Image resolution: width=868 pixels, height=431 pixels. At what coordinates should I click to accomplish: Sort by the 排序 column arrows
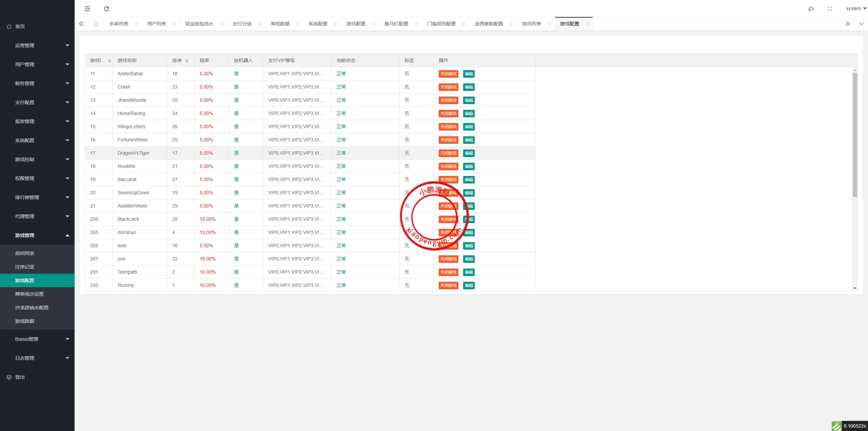click(x=187, y=60)
